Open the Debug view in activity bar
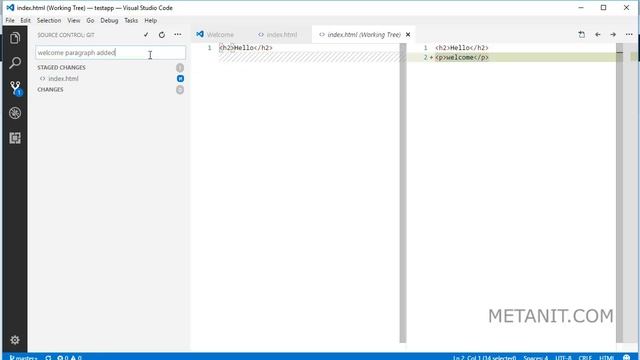640x360 pixels. 15,113
